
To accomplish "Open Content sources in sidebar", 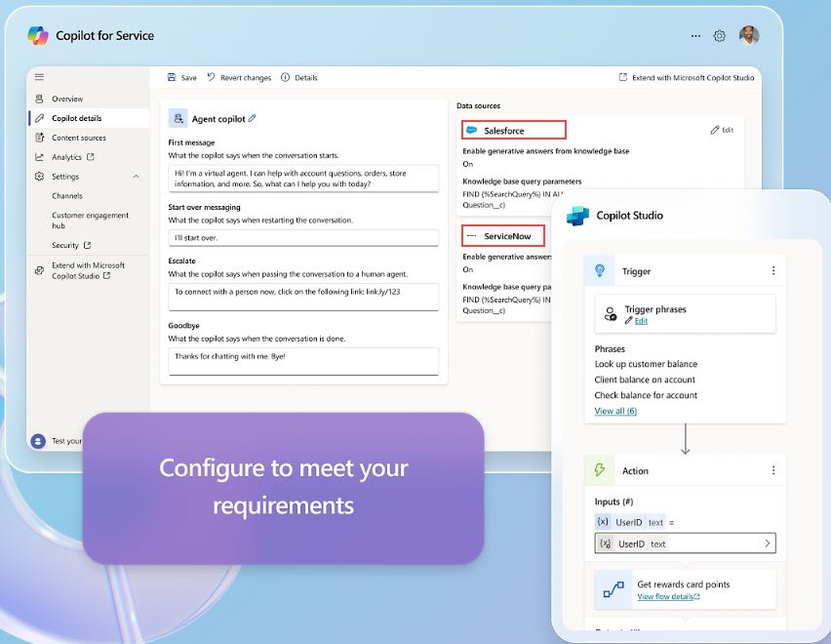I will click(x=79, y=138).
